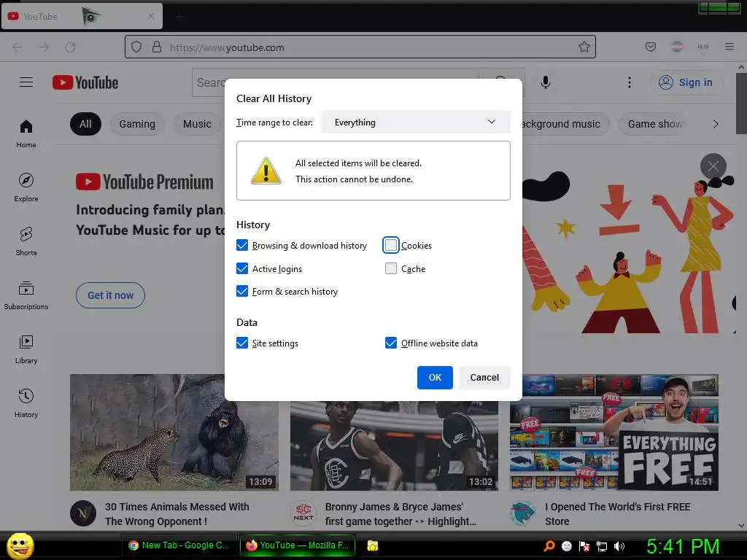The height and width of the screenshot is (560, 747).
Task: Open the folder icon in taskbar
Action: click(373, 545)
